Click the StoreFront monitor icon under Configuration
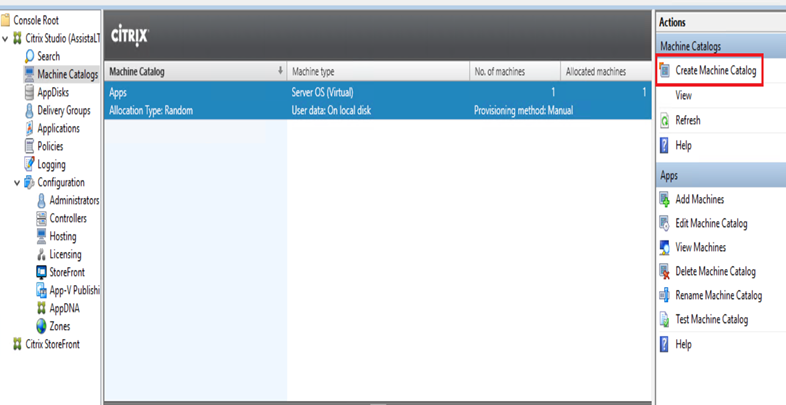 point(42,272)
